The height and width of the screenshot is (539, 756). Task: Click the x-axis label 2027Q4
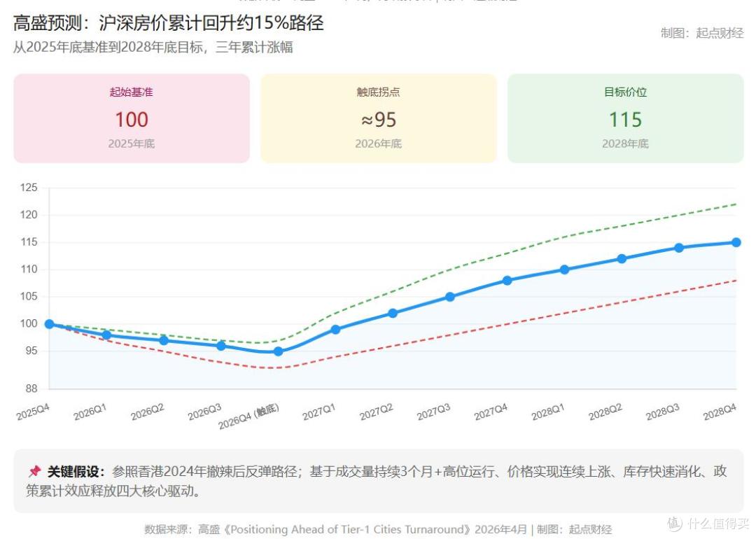tap(490, 412)
